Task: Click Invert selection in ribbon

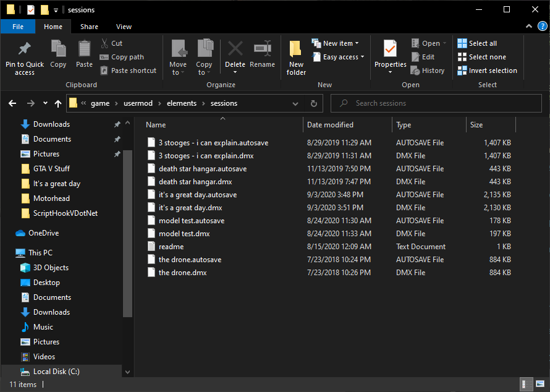Action: pos(487,70)
